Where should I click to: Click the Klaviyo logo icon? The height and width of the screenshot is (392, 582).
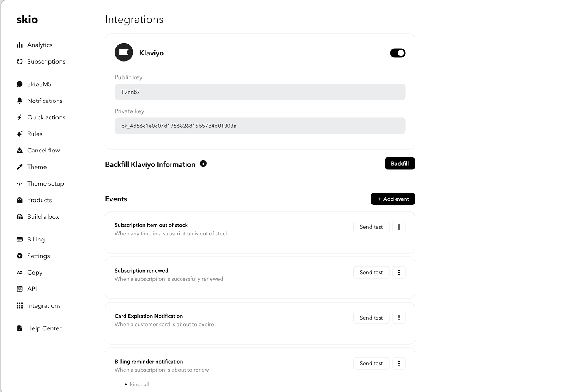(x=124, y=52)
